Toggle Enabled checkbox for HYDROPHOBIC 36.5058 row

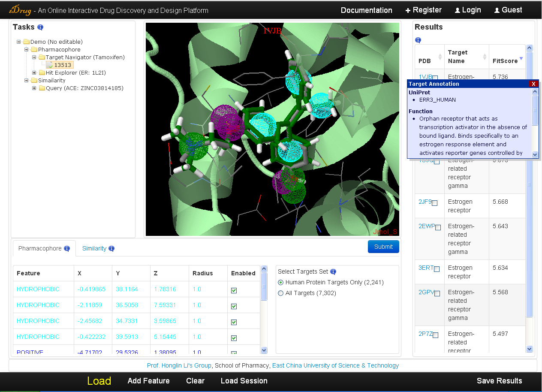click(x=234, y=306)
